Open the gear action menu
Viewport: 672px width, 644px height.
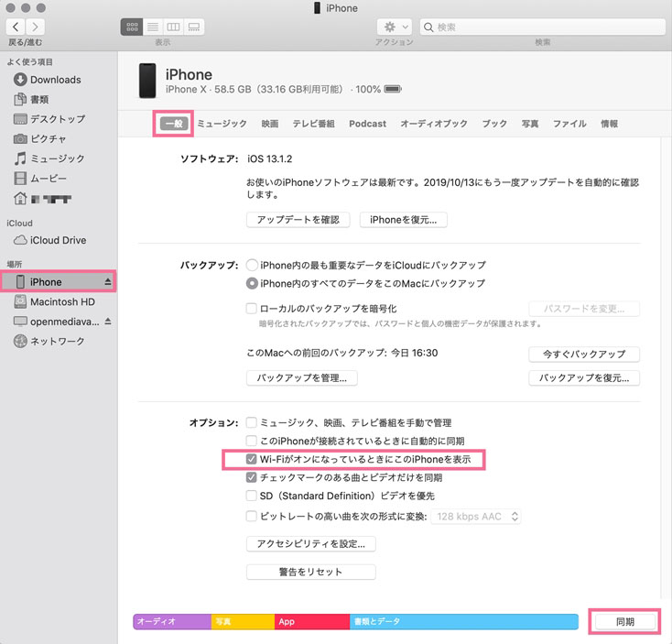[395, 27]
